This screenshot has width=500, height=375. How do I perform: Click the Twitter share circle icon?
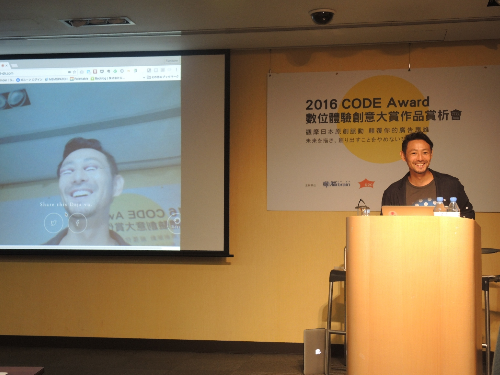click(53, 222)
